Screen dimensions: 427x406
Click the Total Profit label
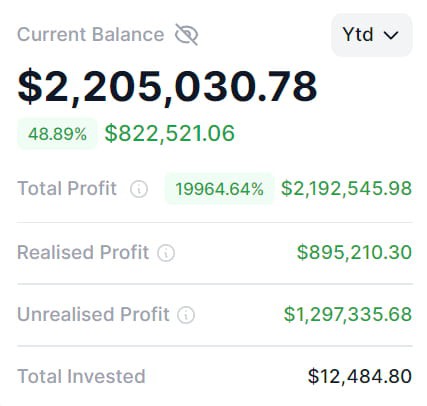tap(67, 188)
